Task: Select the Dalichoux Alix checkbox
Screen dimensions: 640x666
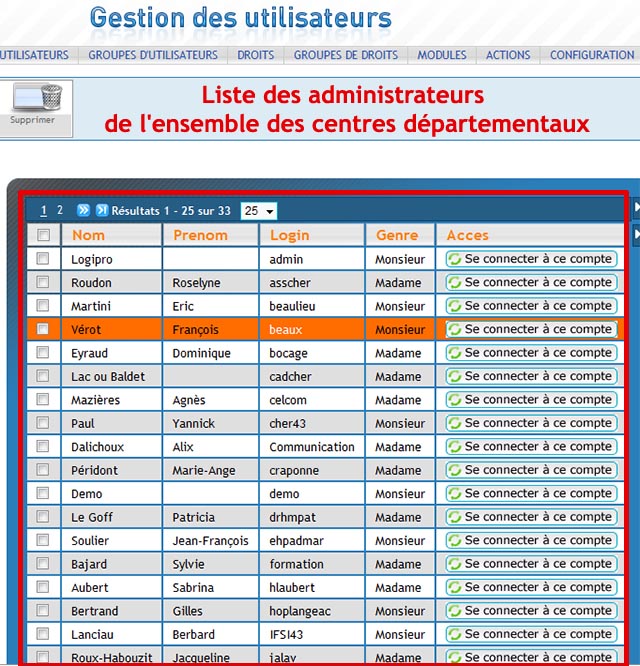Action: 42,446
